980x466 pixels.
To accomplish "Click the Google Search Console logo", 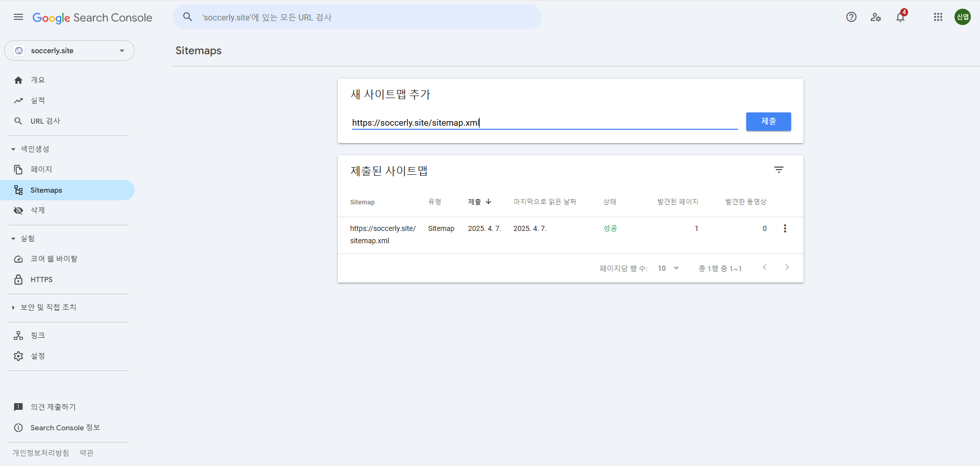I will coord(92,18).
